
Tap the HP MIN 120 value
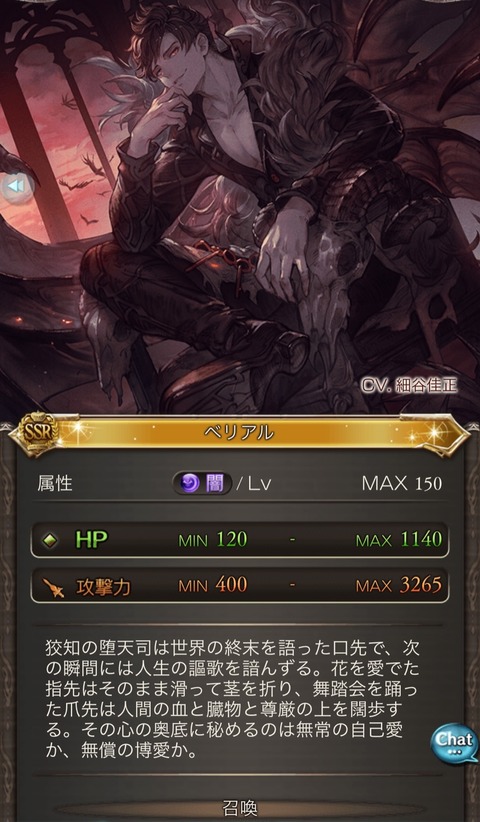tap(213, 540)
